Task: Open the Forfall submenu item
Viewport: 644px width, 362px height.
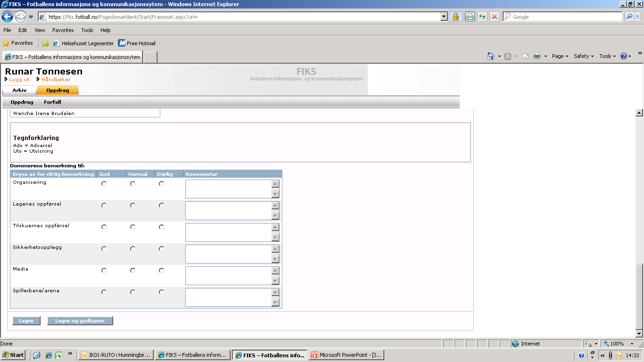Action: 52,102
